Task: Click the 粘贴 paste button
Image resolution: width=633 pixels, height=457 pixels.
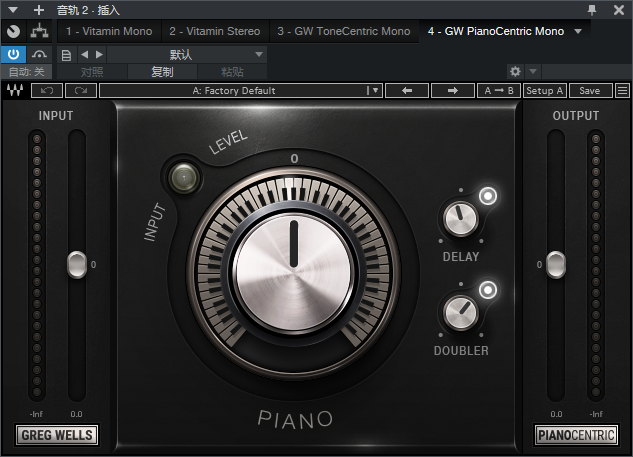Action: click(x=232, y=72)
